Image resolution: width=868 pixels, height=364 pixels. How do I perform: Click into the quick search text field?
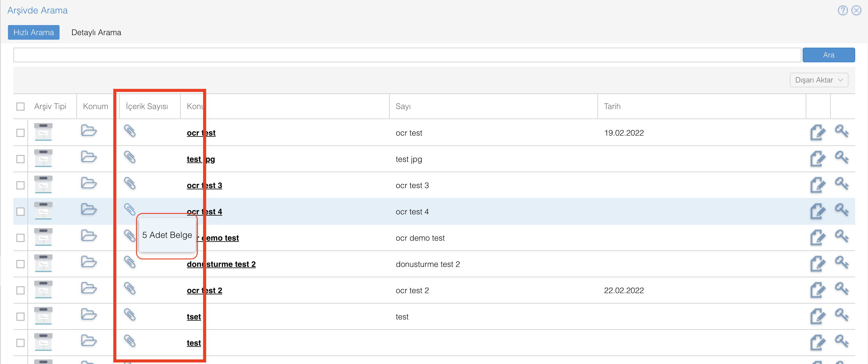407,55
